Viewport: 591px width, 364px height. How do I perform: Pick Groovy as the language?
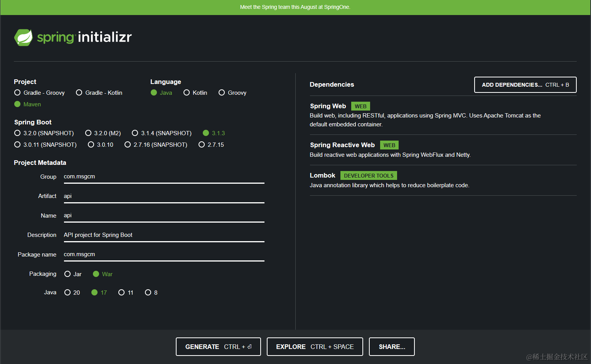[232, 93]
